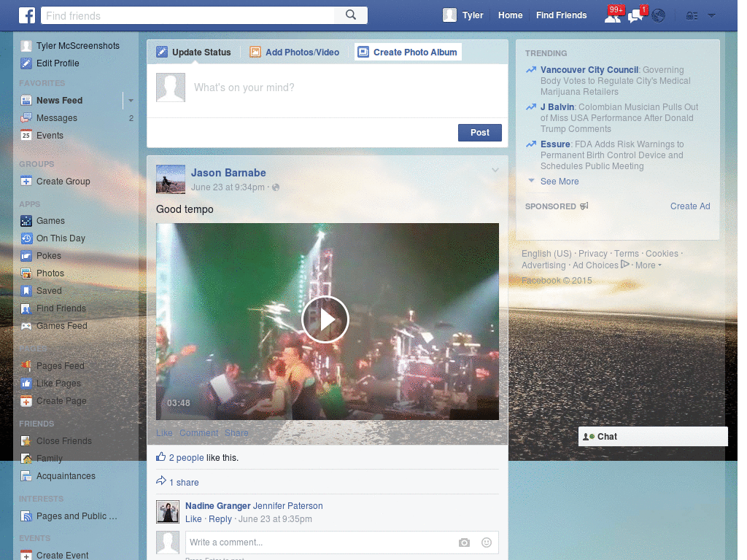Image resolution: width=747 pixels, height=560 pixels.
Task: Click the Create Ad link
Action: (690, 206)
